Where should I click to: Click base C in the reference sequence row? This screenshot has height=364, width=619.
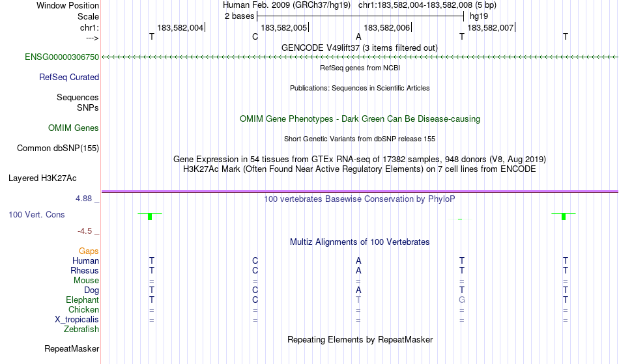(255, 36)
